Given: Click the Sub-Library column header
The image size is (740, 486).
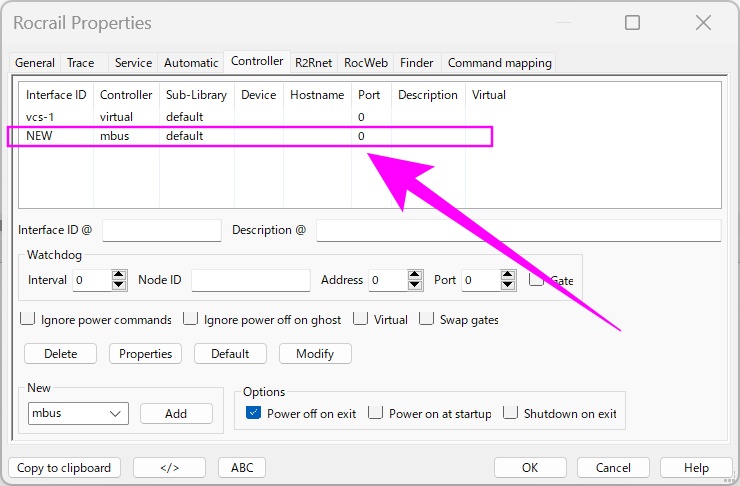Looking at the screenshot, I should coord(196,95).
